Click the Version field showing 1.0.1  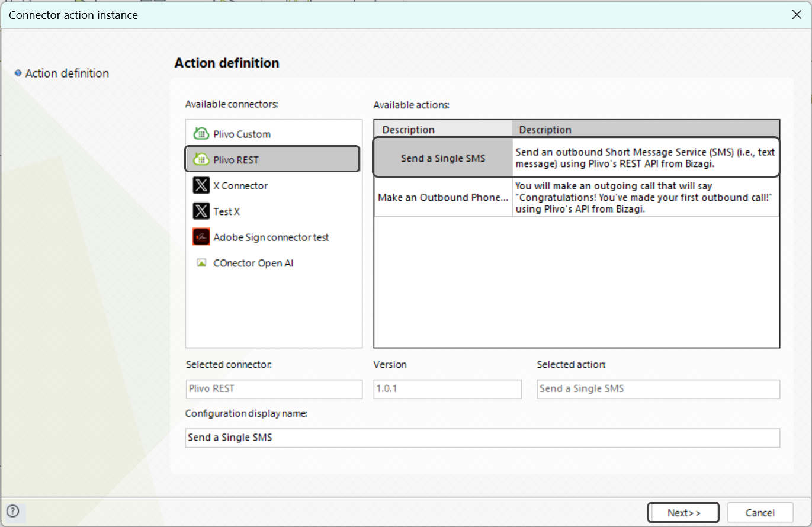tap(447, 389)
